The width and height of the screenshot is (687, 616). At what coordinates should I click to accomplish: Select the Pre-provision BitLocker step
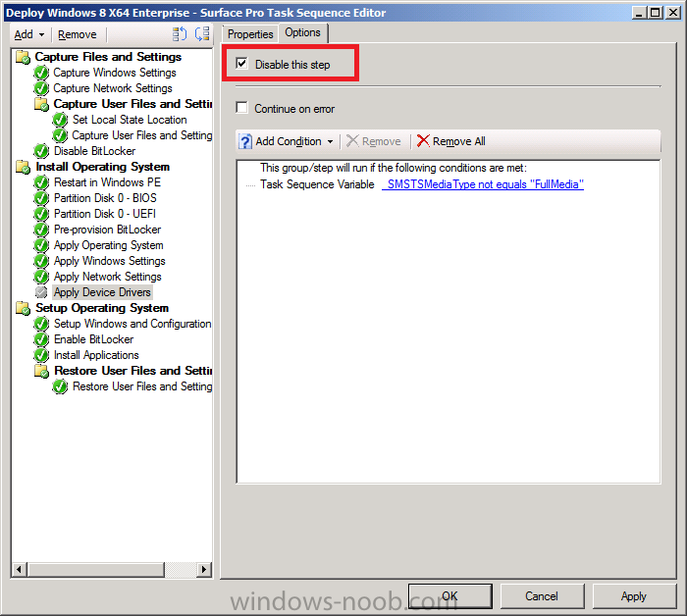[107, 230]
